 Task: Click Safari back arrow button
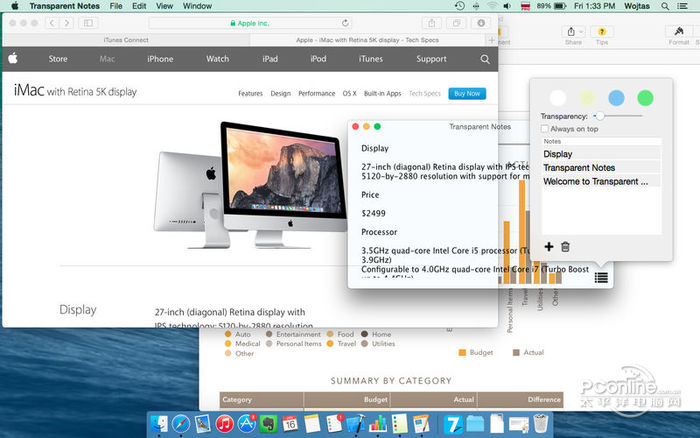pos(52,23)
